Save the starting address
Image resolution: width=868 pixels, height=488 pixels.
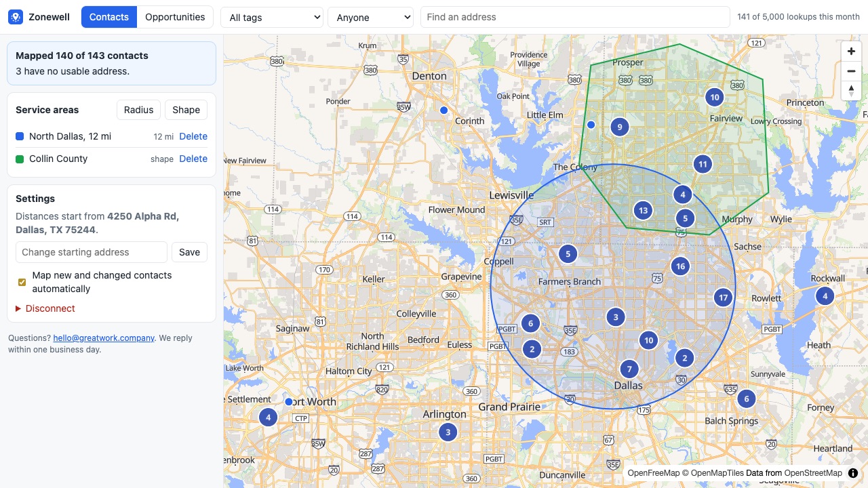point(189,252)
